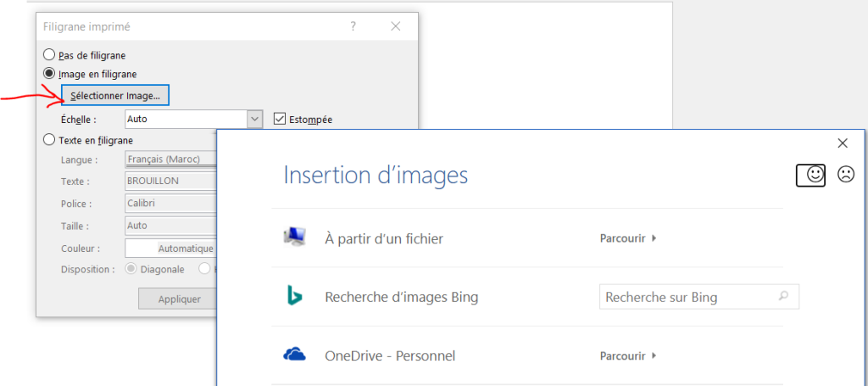
Task: Click the Insertion d'images heading
Action: pyautogui.click(x=376, y=175)
